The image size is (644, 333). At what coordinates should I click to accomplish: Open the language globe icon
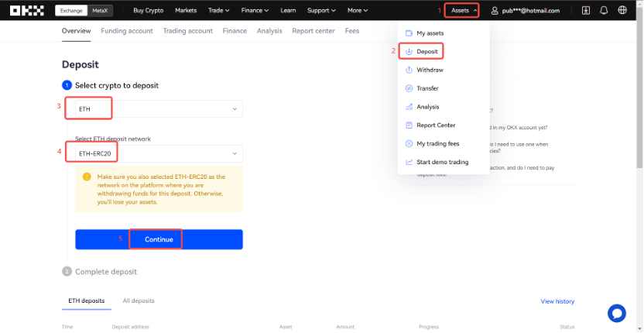(622, 10)
